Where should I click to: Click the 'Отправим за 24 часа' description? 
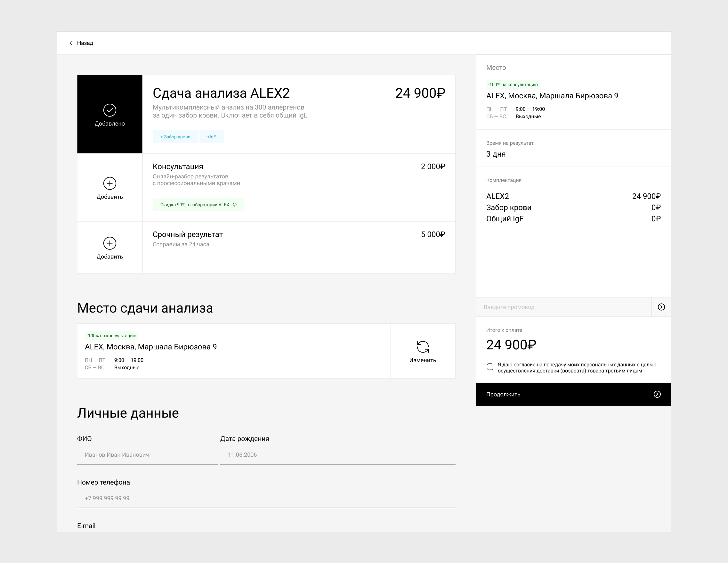(181, 244)
